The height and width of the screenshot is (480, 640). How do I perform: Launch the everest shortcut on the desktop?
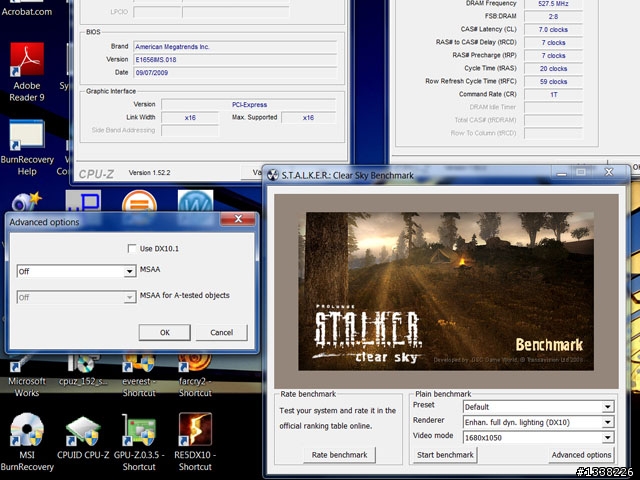click(139, 376)
